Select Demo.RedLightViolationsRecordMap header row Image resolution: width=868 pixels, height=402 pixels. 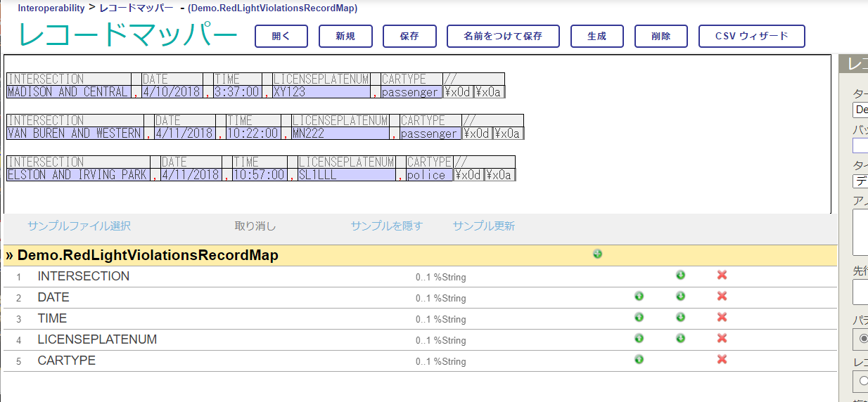click(148, 255)
